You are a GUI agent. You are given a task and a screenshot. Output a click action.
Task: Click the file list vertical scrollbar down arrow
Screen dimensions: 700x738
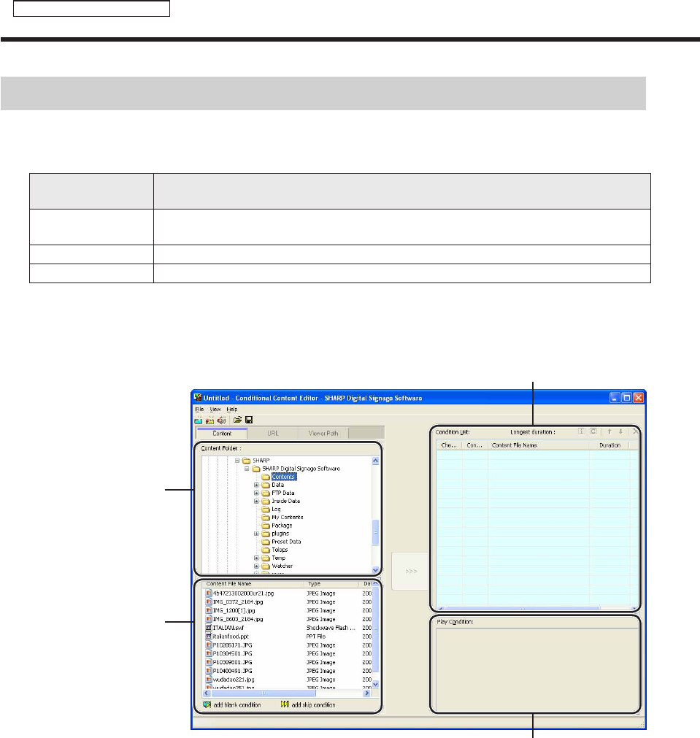pyautogui.click(x=375, y=684)
